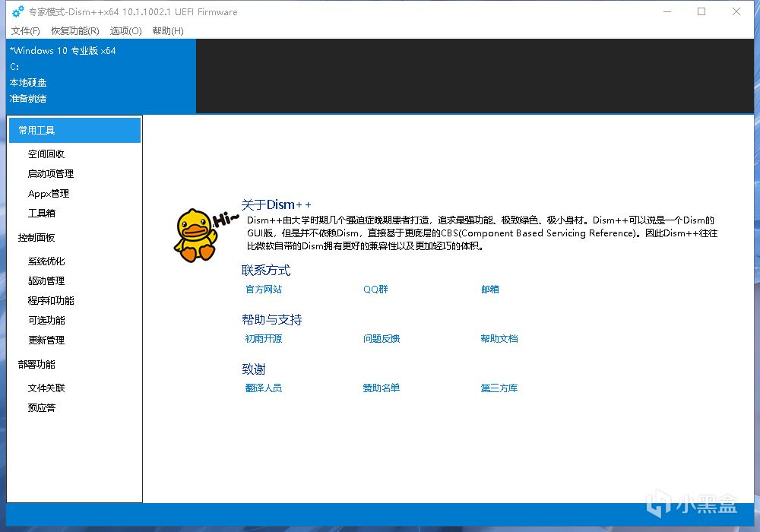Open the 问题反馈 link
The width and height of the screenshot is (760, 532).
(382, 339)
